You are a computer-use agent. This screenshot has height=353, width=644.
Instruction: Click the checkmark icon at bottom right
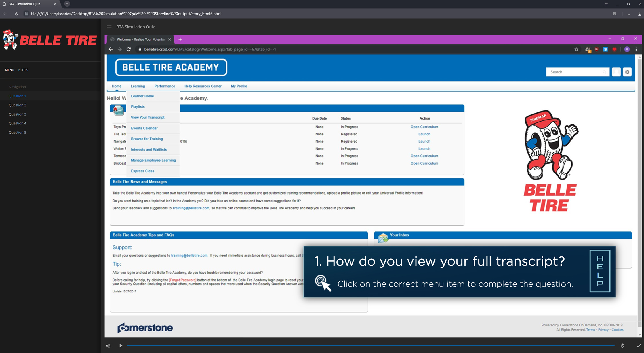coord(638,346)
